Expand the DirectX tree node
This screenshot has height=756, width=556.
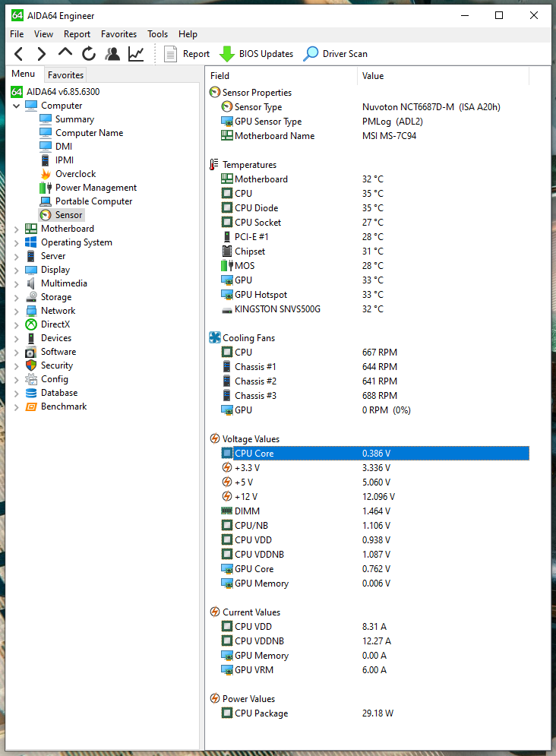[17, 325]
